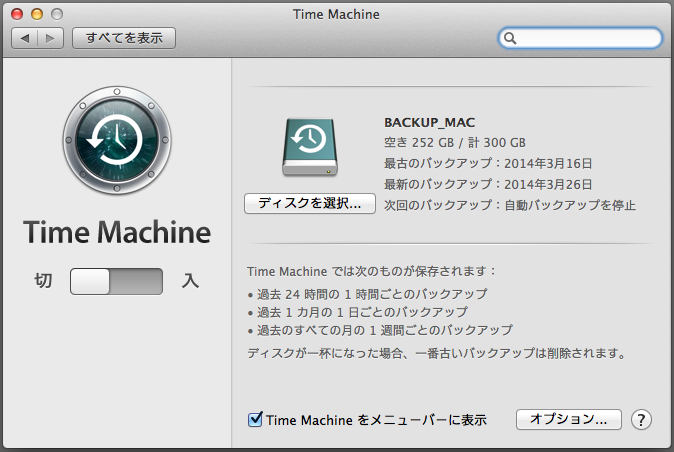Click the 切 off label

tap(43, 281)
